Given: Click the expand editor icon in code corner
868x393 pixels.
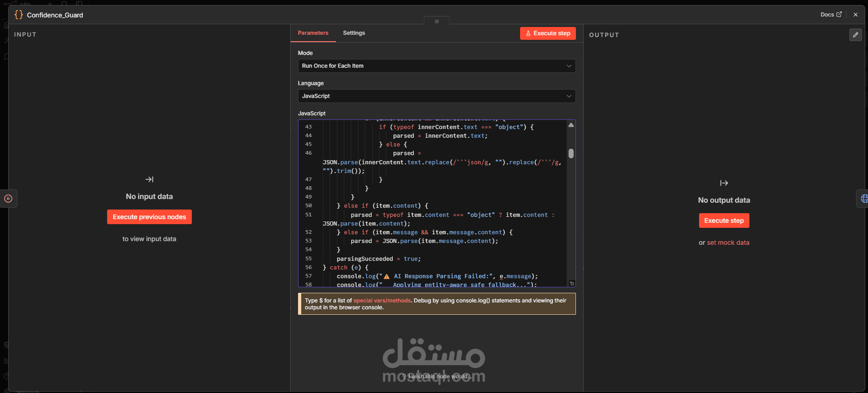Looking at the screenshot, I should coord(572,284).
